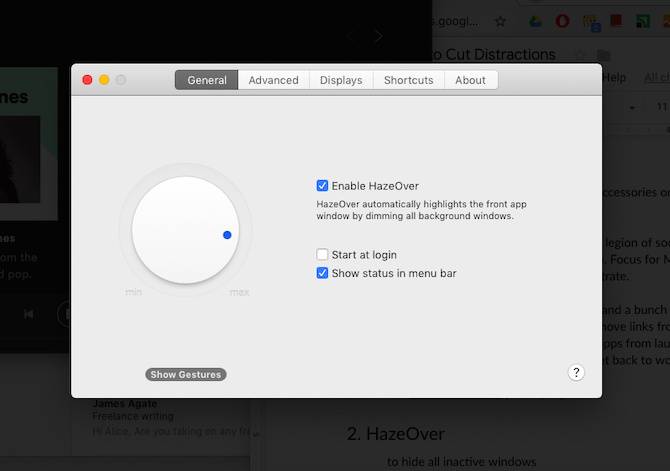Click the bookmark star in browser window

tap(500, 21)
